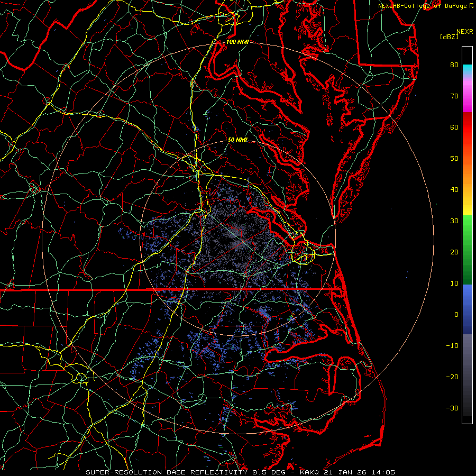Click the 80 value on the dBZ legend

point(454,65)
